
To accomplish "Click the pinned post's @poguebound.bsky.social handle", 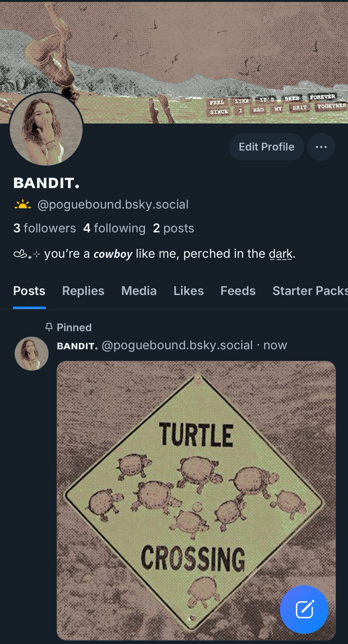I will (x=177, y=345).
